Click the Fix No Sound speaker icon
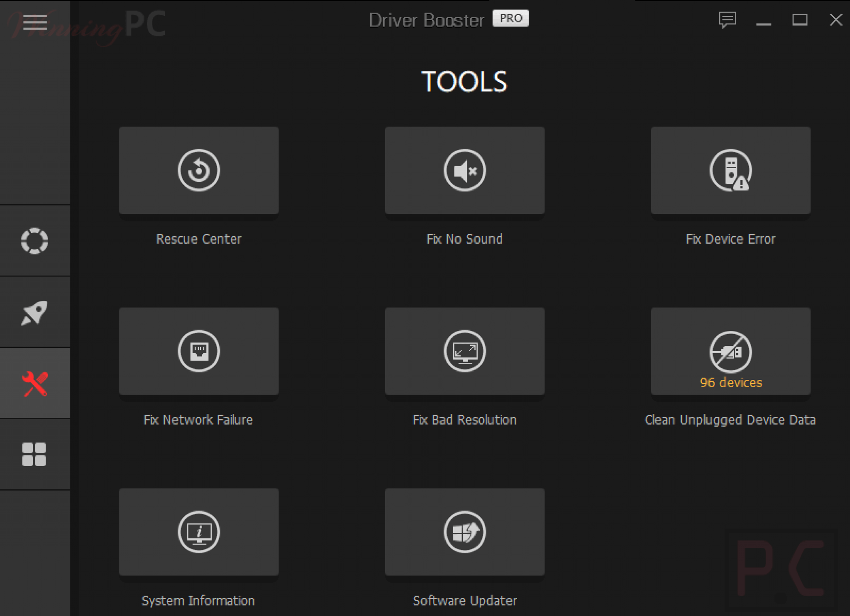The height and width of the screenshot is (616, 850). tap(464, 170)
